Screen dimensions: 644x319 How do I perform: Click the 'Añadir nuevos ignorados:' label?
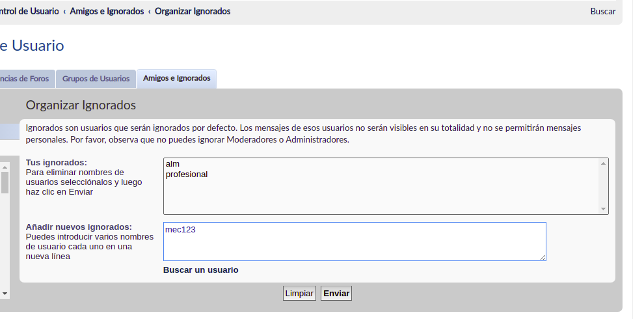[79, 227]
